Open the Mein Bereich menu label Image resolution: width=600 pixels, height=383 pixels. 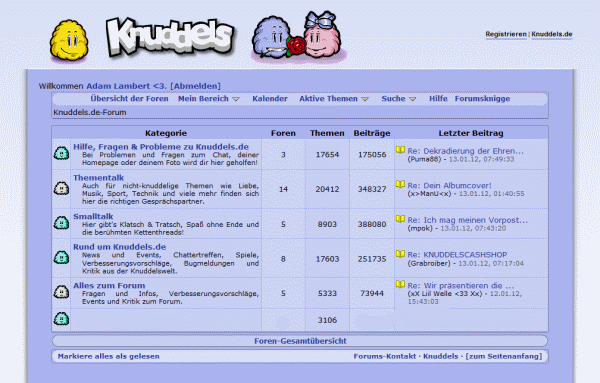point(203,99)
